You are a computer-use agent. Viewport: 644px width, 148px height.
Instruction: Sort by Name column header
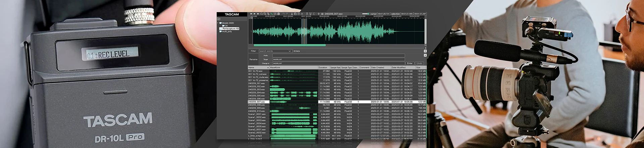(258, 68)
